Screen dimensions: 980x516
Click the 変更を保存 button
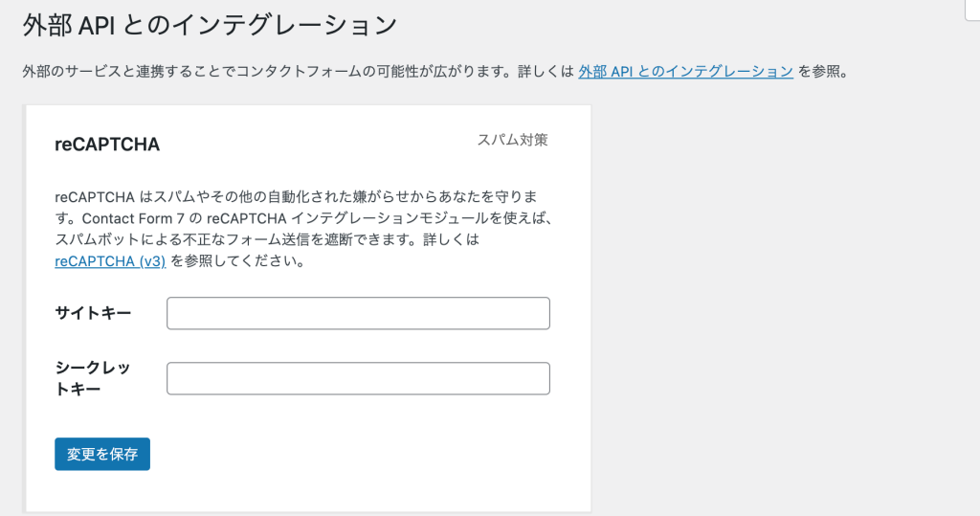click(x=102, y=454)
